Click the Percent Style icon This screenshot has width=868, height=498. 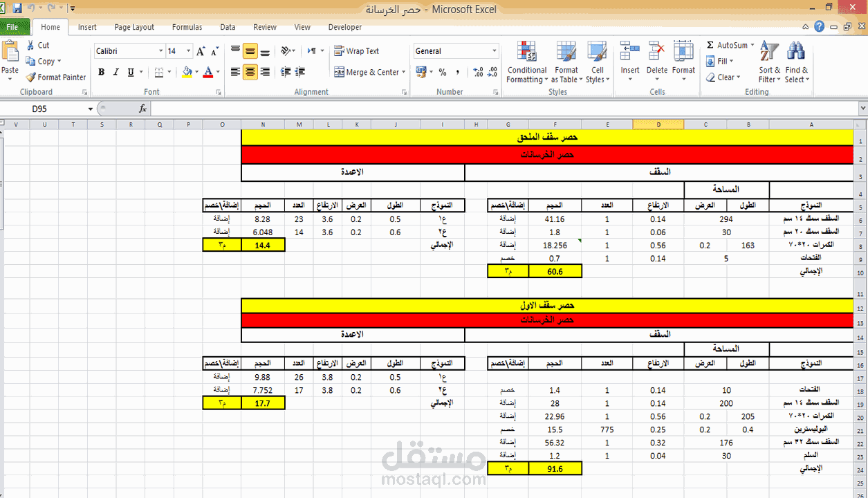[443, 72]
